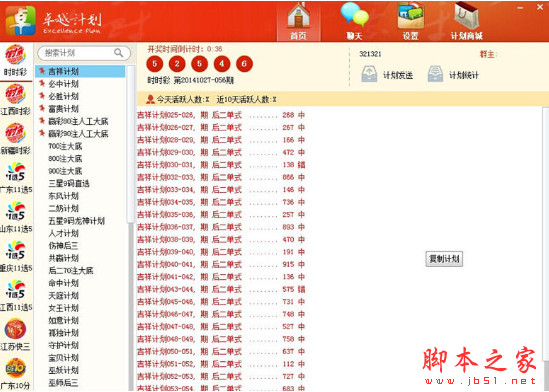Image resolution: width=549 pixels, height=392 pixels.
Task: Select the 巫师后三 plan
Action: (63, 382)
